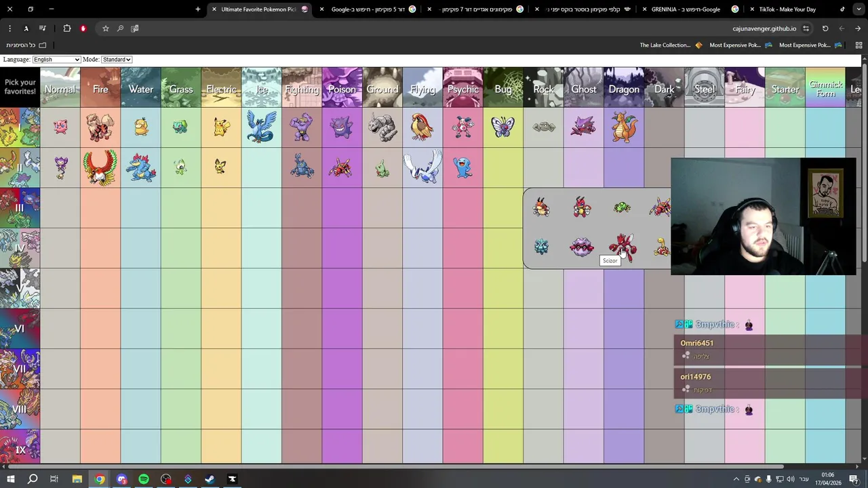The image size is (868, 488).
Task: Select Aipom in the Normal column
Action: [60, 167]
